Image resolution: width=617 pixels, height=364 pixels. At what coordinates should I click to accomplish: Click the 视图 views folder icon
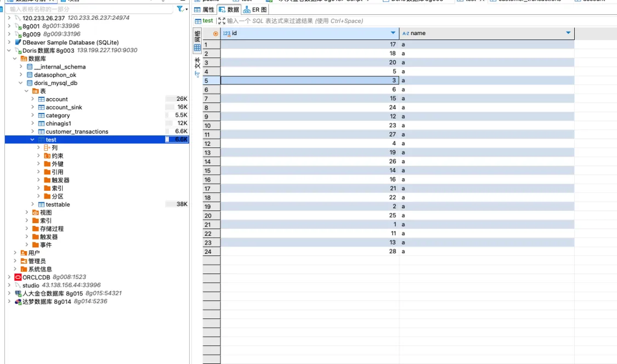pyautogui.click(x=36, y=213)
